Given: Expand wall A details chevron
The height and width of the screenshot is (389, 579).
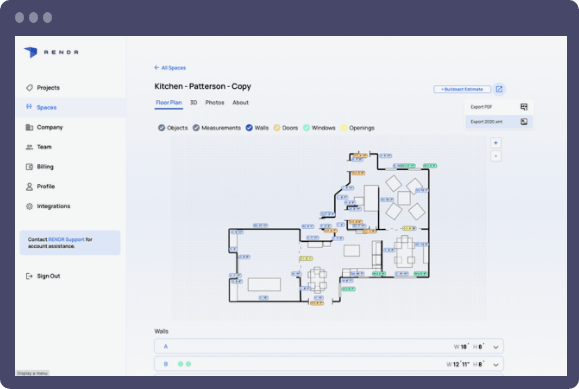Looking at the screenshot, I should pyautogui.click(x=496, y=347).
